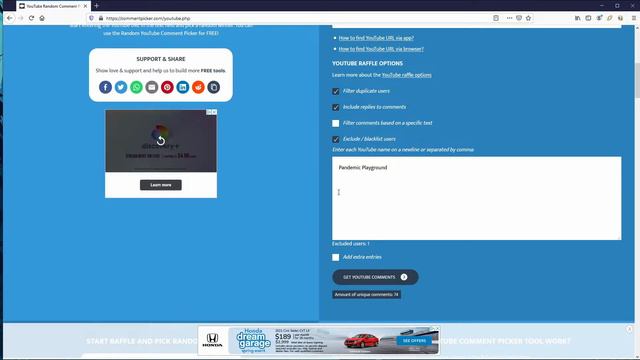Open How to find YouTube URL via app link
640x360 pixels.
(376, 38)
